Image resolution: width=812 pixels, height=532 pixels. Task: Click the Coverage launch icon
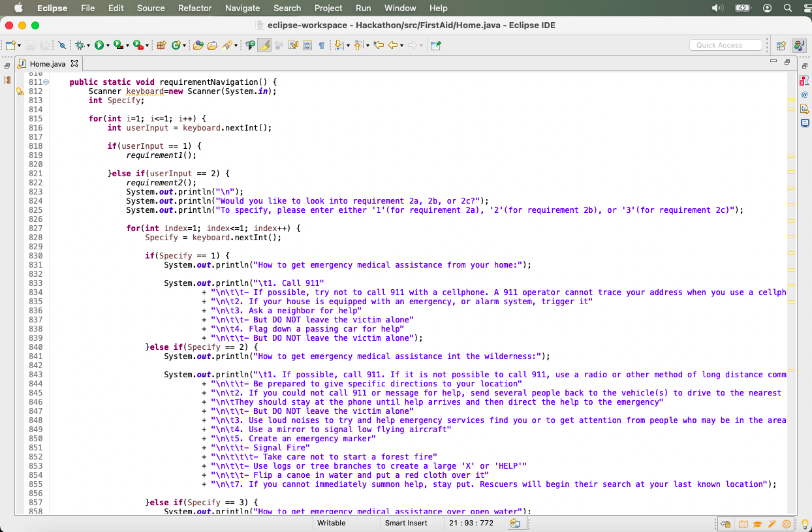click(118, 46)
